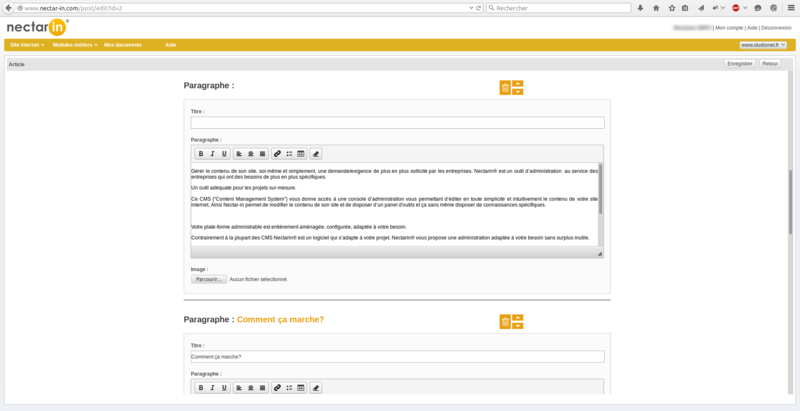Image resolution: width=800 pixels, height=411 pixels.
Task: Open the Mon compte link
Action: point(729,28)
